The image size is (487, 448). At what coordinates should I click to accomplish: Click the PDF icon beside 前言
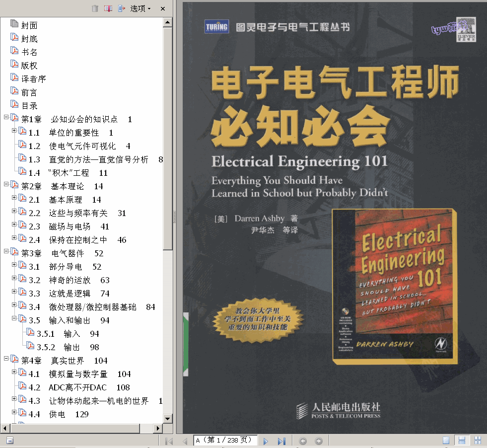[x=14, y=91]
